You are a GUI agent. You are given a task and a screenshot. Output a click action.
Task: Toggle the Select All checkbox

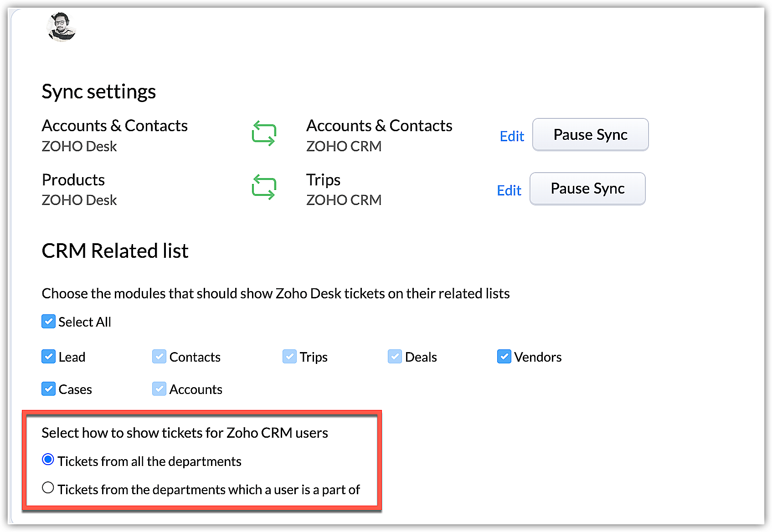(49, 322)
